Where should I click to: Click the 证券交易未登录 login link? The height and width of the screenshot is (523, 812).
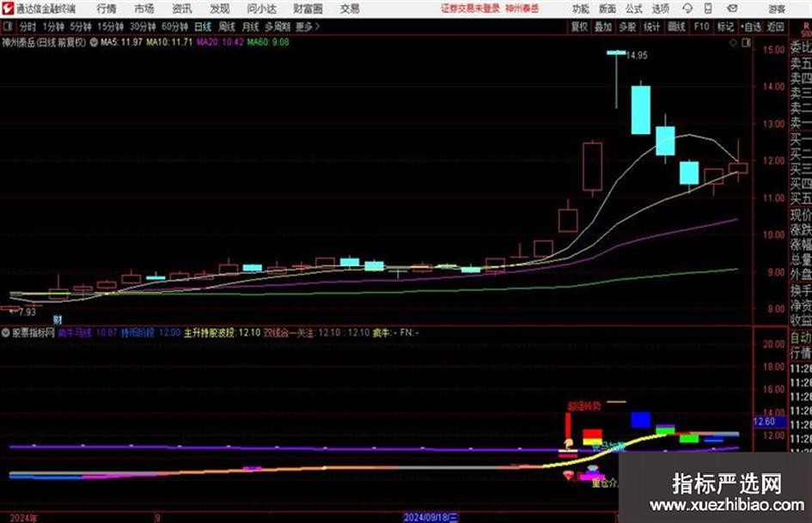coord(470,9)
